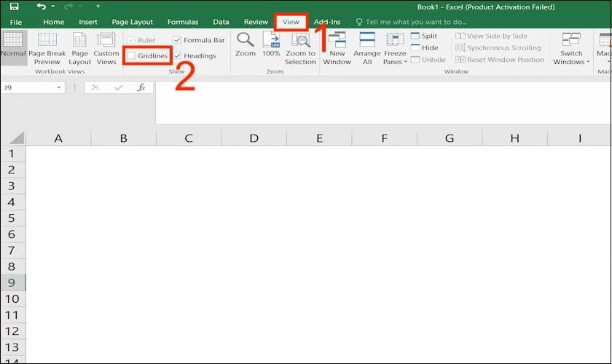Open a New Window
Image resolution: width=612 pixels, height=364 pixels.
[x=337, y=49]
